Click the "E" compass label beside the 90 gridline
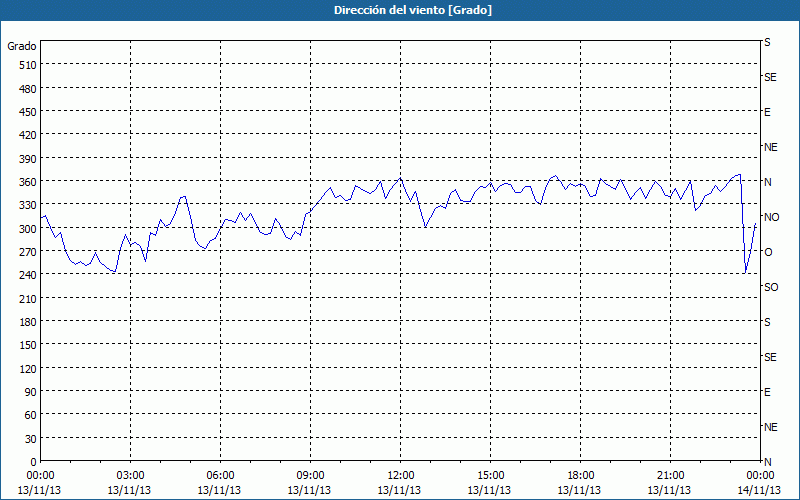This screenshot has height=500, width=800. [x=767, y=392]
